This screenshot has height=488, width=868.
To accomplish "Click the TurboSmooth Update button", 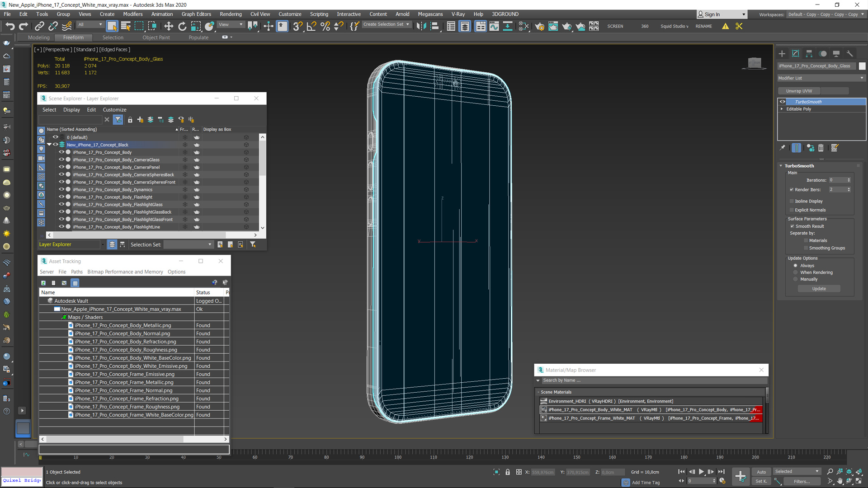I will pos(819,289).
